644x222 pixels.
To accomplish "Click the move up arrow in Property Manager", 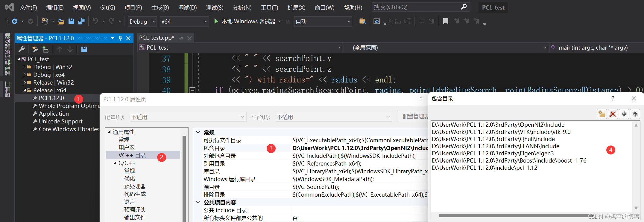I will (60, 49).
